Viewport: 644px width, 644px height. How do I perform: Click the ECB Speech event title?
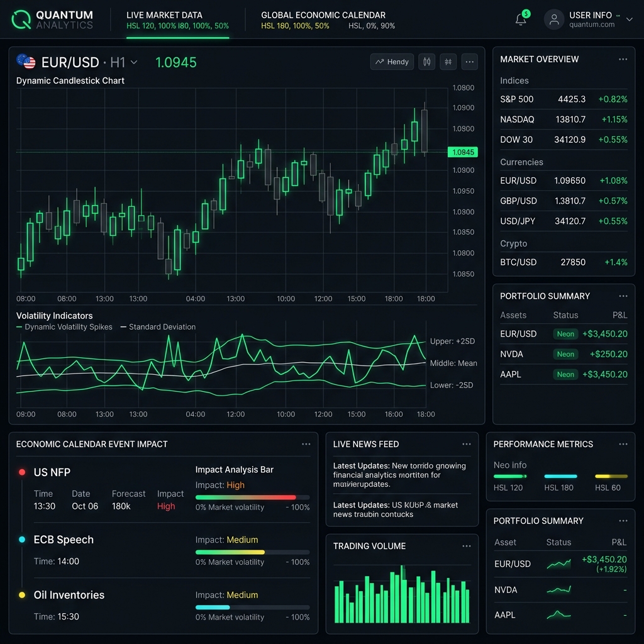coord(64,540)
